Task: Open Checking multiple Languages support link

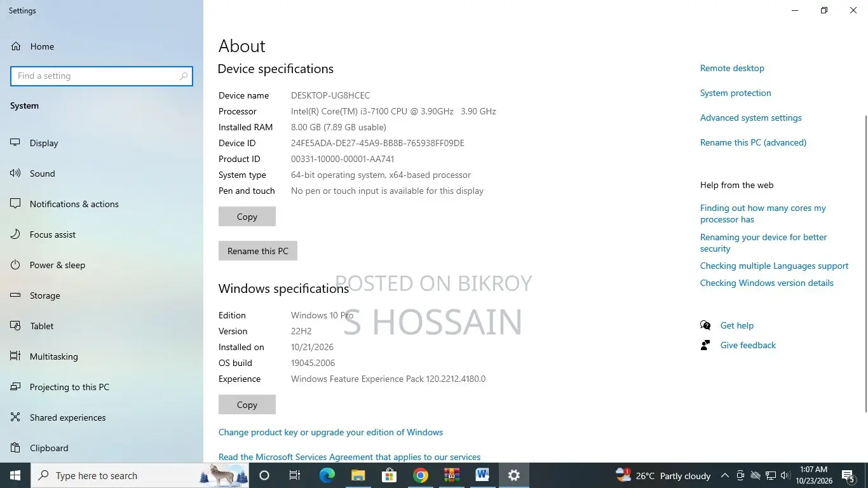Action: coord(774,266)
